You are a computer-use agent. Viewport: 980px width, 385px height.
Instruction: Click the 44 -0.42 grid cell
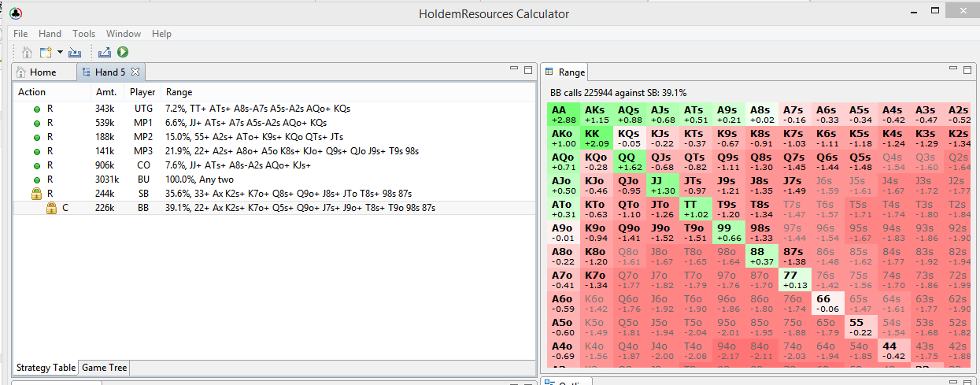[893, 350]
